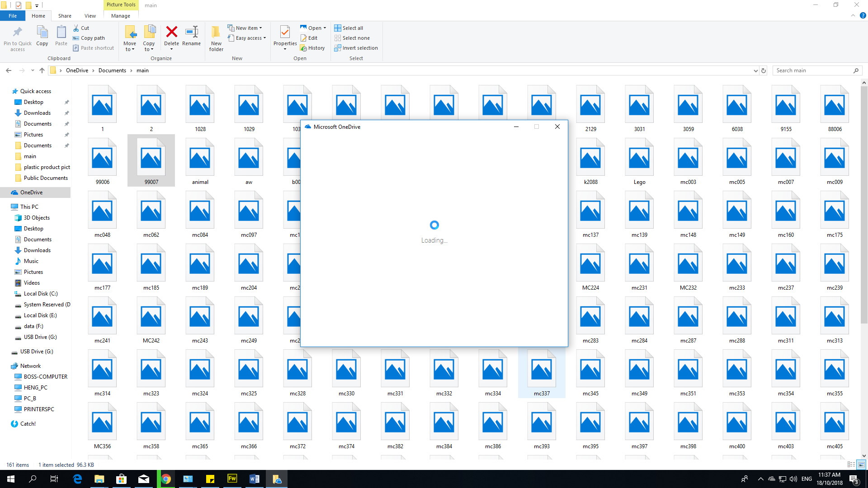The image size is (868, 488).
Task: Open the Share ribbon tab
Action: (x=65, y=16)
